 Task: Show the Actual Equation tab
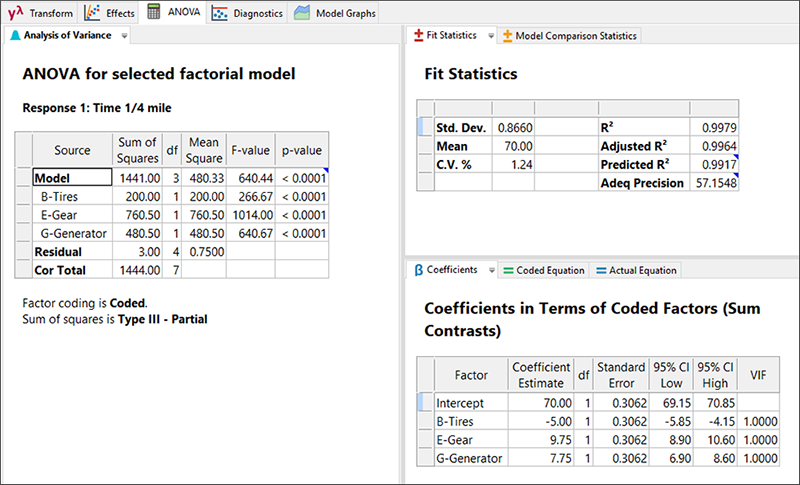click(635, 270)
